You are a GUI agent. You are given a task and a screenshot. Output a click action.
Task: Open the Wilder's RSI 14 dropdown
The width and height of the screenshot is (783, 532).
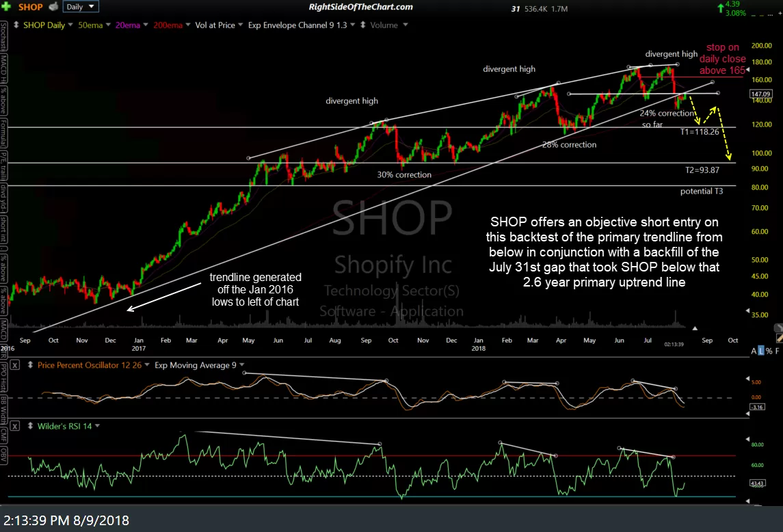[x=97, y=426]
